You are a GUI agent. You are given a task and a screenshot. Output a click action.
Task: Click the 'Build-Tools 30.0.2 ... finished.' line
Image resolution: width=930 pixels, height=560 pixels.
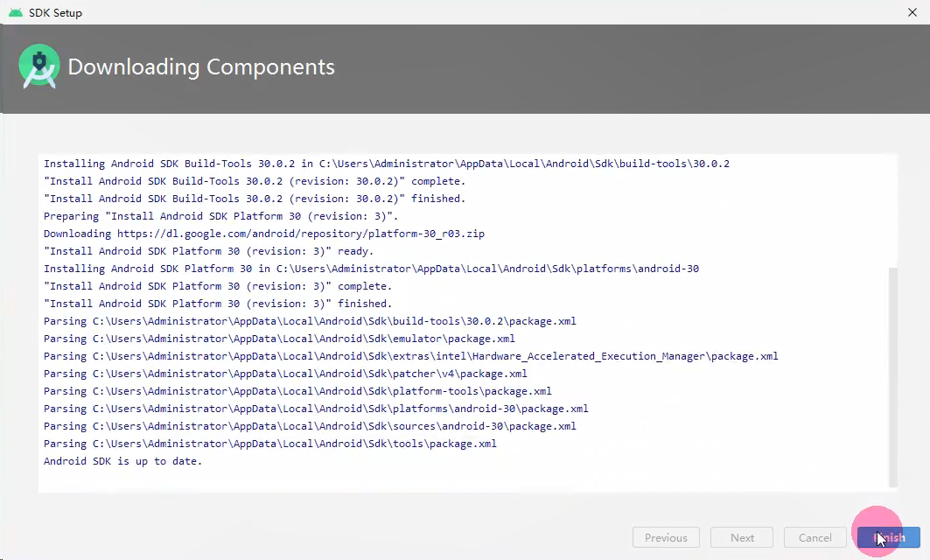(255, 198)
